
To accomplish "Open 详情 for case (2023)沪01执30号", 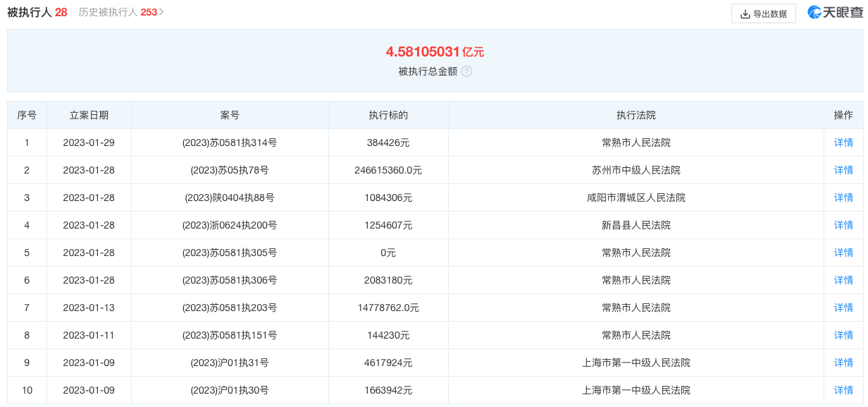I will (x=843, y=390).
